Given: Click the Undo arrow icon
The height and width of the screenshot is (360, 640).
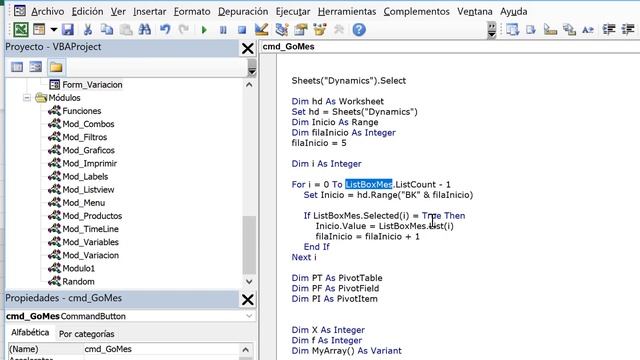Looking at the screenshot, I should (165, 30).
